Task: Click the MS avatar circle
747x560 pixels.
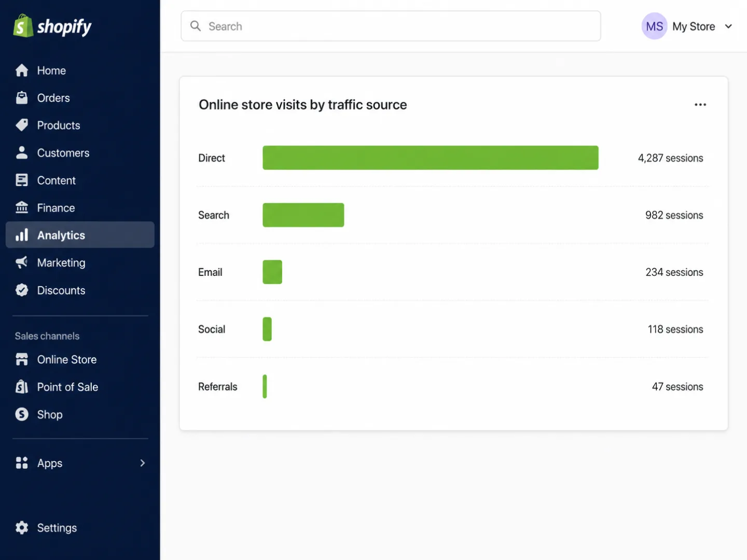Action: point(655,26)
